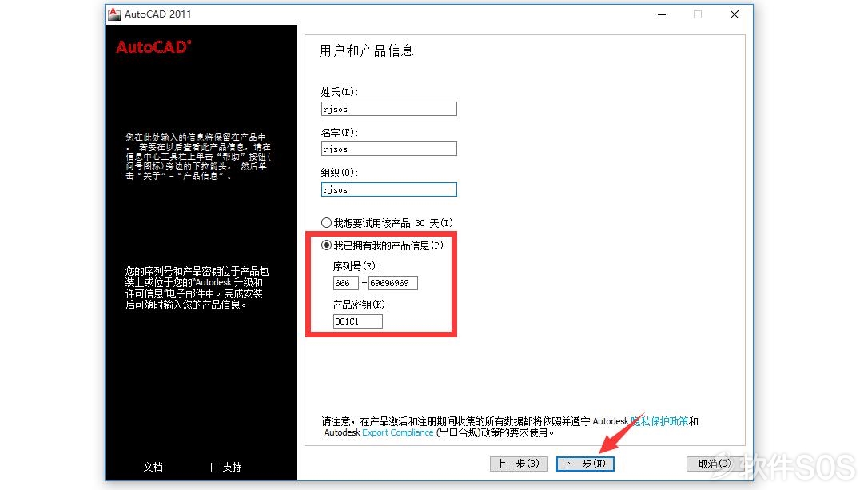
Task: Click the last name (姓氏) input field
Action: click(x=388, y=109)
